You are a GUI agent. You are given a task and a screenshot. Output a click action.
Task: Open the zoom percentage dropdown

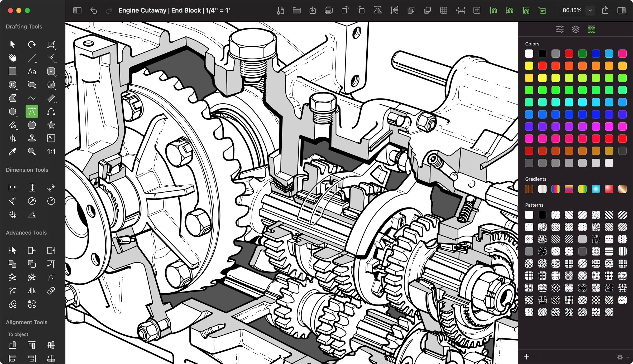590,11
